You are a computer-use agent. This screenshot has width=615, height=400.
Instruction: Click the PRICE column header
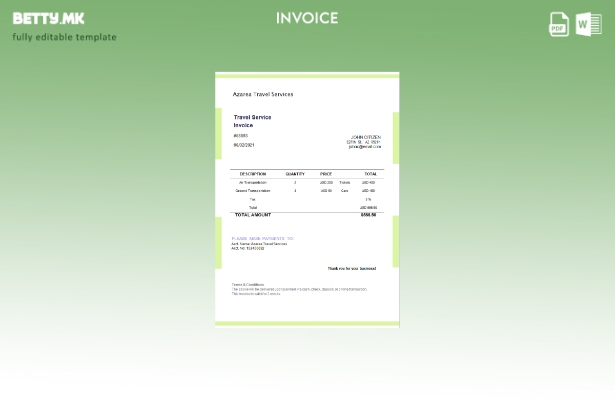point(326,174)
